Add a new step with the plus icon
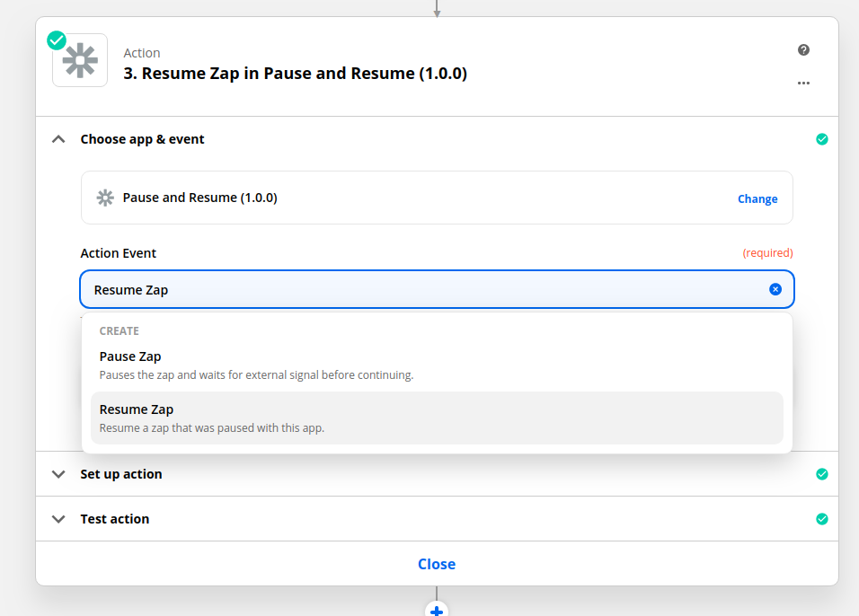The height and width of the screenshot is (616, 859). pos(437,611)
